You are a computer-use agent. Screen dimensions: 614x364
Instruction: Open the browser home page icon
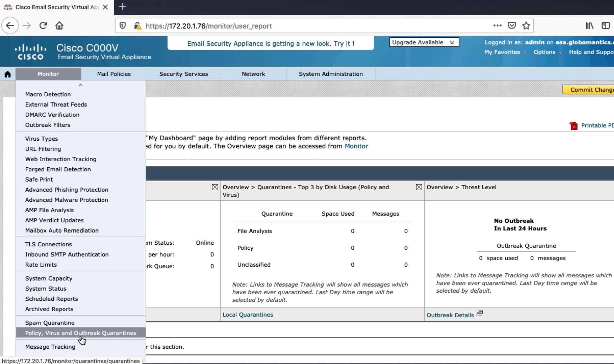tap(59, 26)
